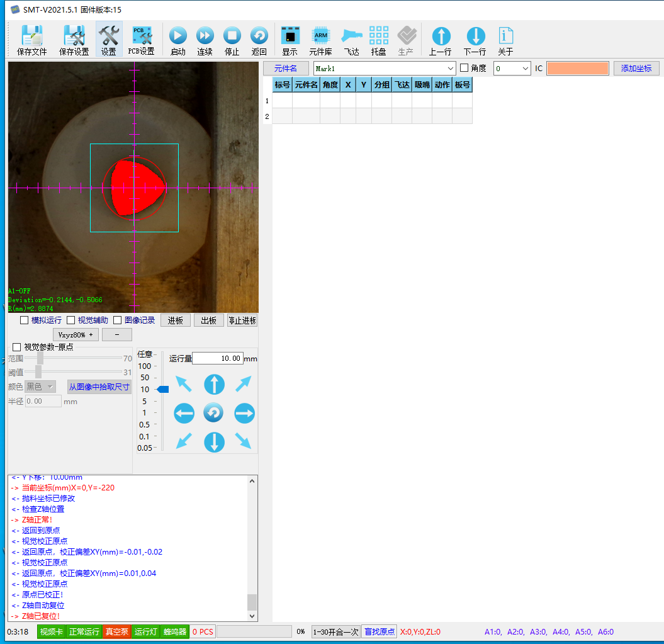Jog the head up with up arrow
Viewport: 664px width, 644px height.
coord(214,384)
